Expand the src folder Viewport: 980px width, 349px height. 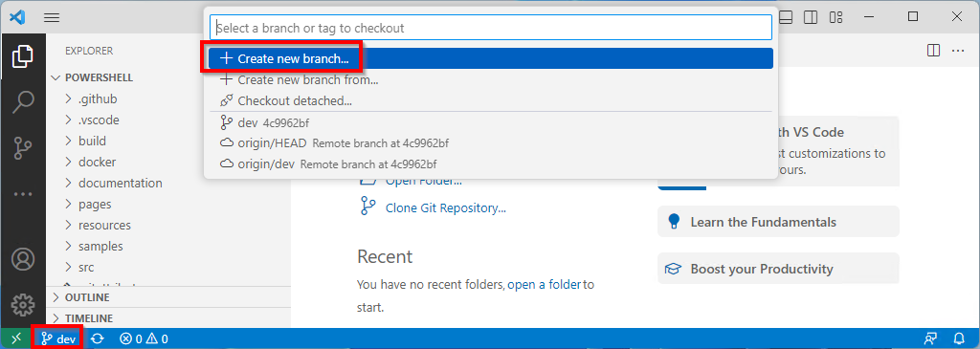(168, 267)
